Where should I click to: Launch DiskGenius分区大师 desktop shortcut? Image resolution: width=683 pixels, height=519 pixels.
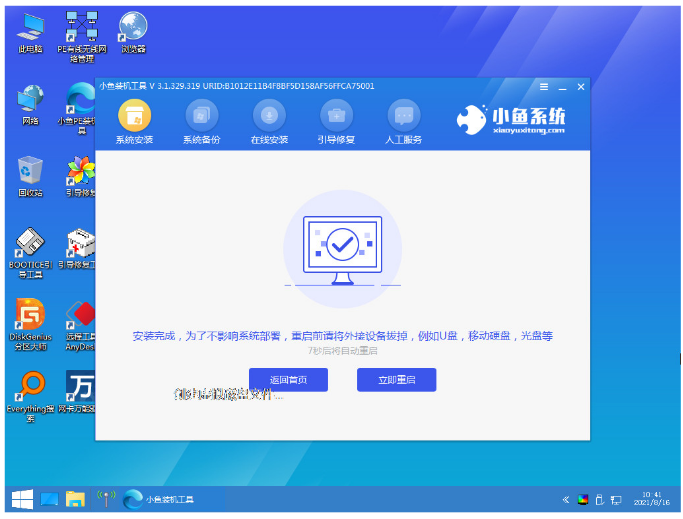tap(30, 325)
